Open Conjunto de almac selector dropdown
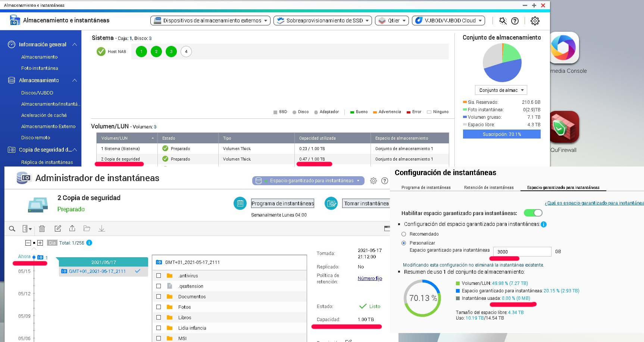 pos(501,90)
